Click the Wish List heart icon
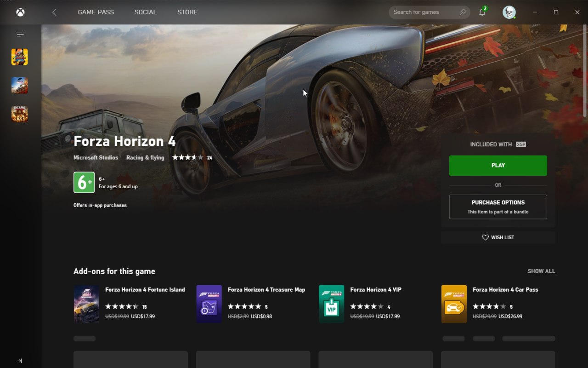Viewport: 588px width, 368px height. 485,237
